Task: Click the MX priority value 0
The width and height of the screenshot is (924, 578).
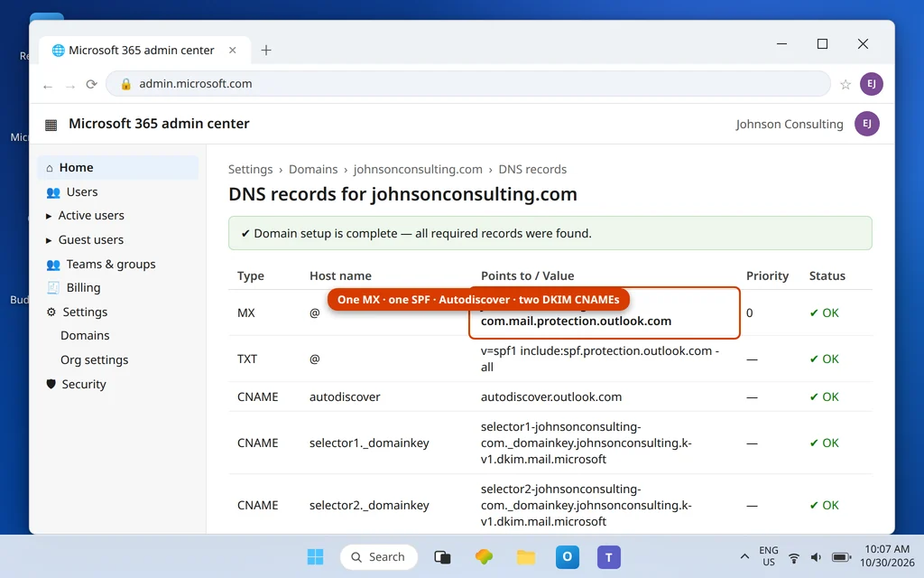Action: point(749,313)
